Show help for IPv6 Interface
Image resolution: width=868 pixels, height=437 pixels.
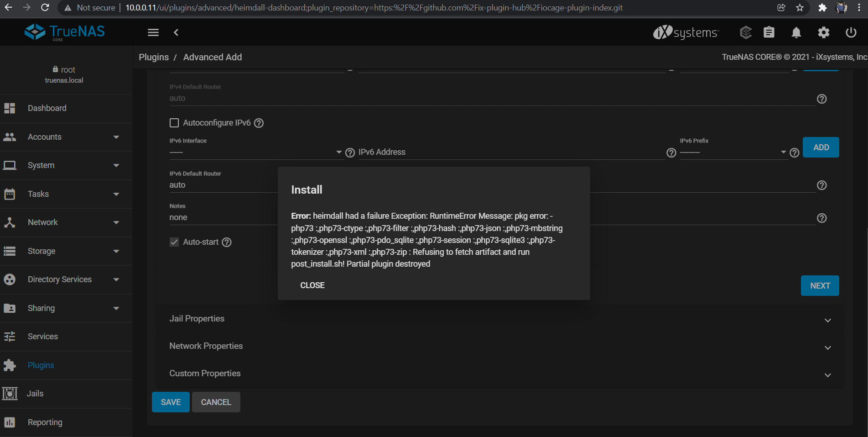click(x=350, y=153)
